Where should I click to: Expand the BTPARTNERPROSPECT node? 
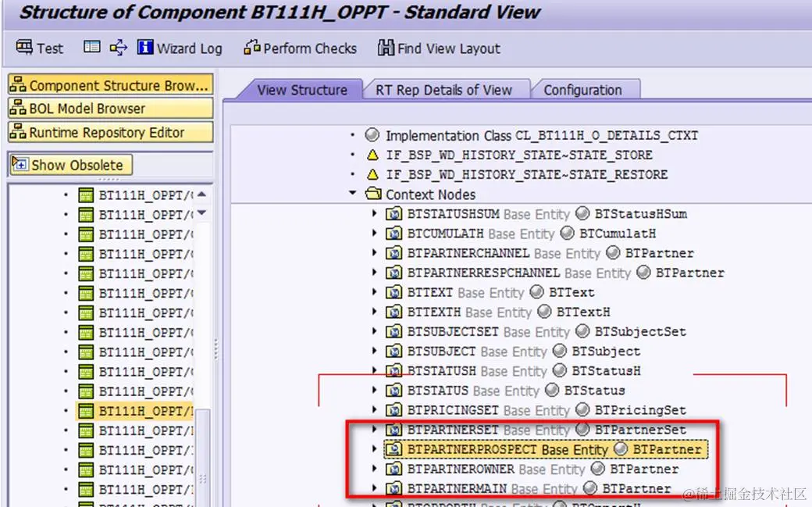(x=374, y=449)
